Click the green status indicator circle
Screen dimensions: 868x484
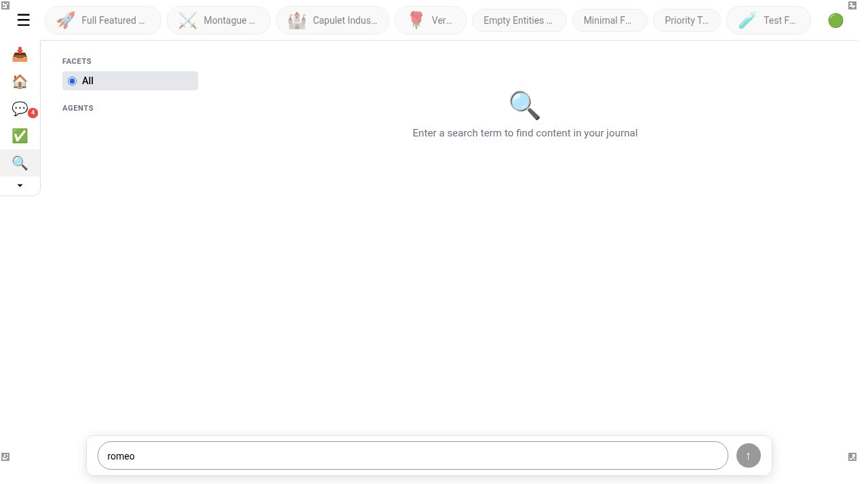coord(835,20)
